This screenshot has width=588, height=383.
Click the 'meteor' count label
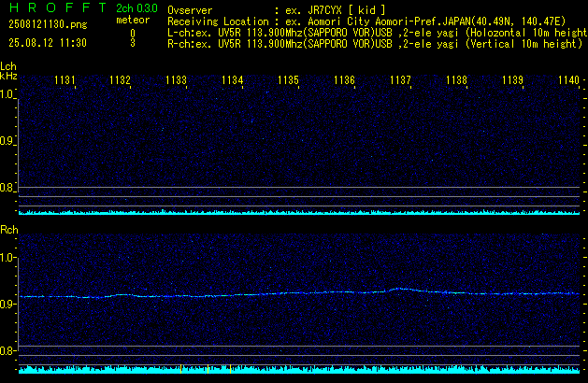click(133, 20)
